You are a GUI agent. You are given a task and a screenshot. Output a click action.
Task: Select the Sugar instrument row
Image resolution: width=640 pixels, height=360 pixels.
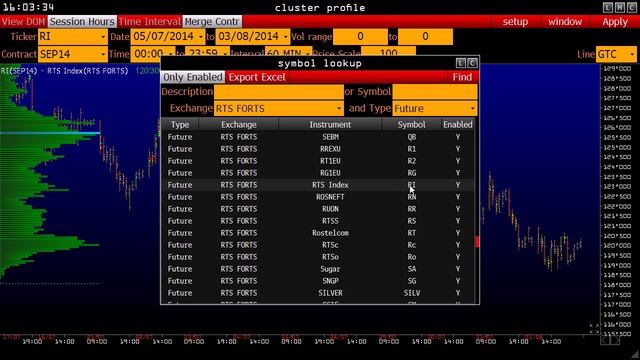(318, 269)
